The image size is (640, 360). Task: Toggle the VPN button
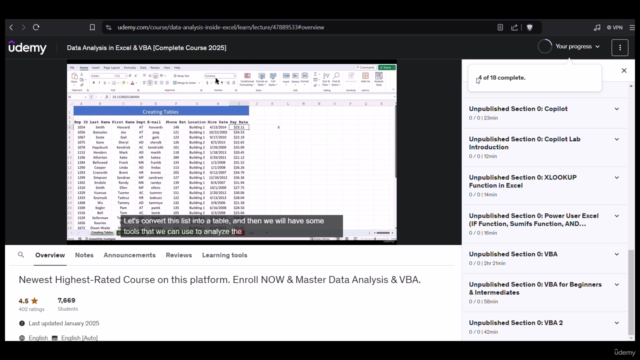615,27
